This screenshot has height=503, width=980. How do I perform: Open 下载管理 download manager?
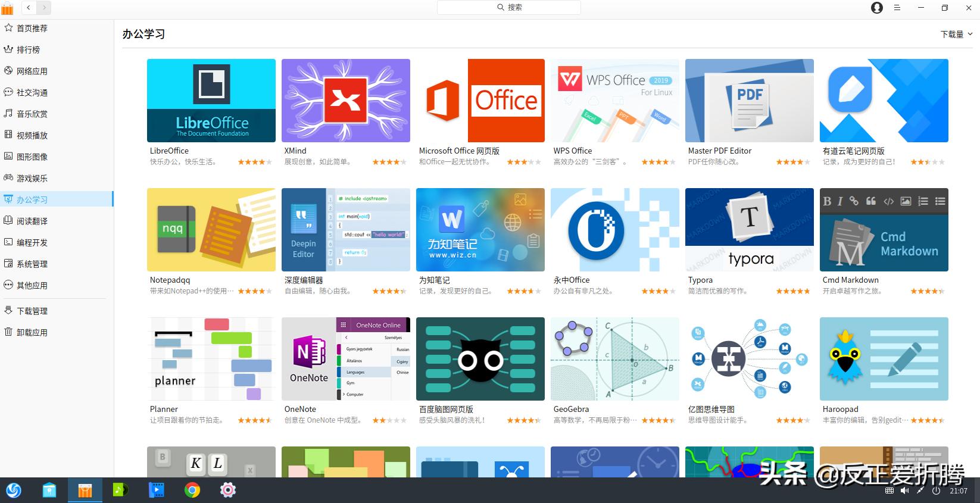click(57, 311)
